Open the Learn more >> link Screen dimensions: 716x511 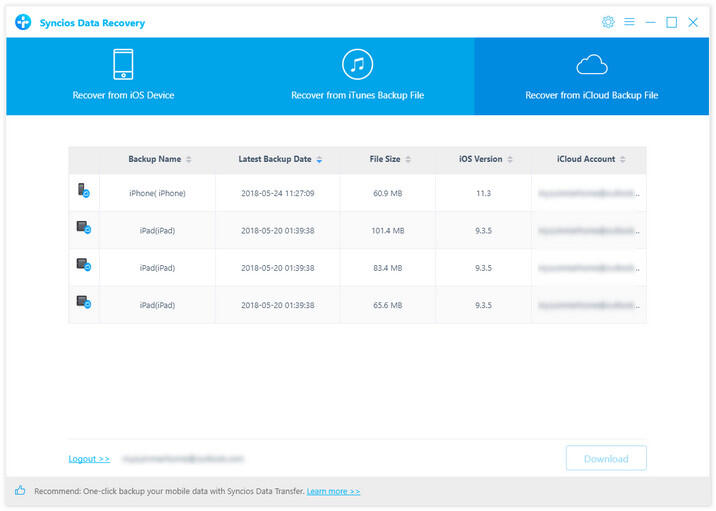point(333,491)
